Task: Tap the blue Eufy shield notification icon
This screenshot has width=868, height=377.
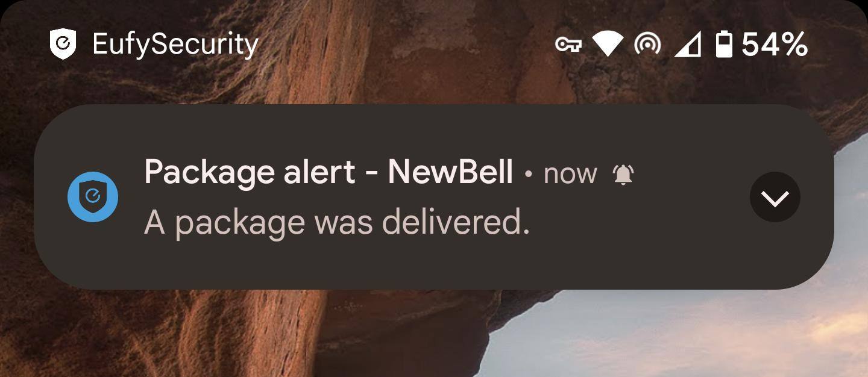Action: coord(92,197)
